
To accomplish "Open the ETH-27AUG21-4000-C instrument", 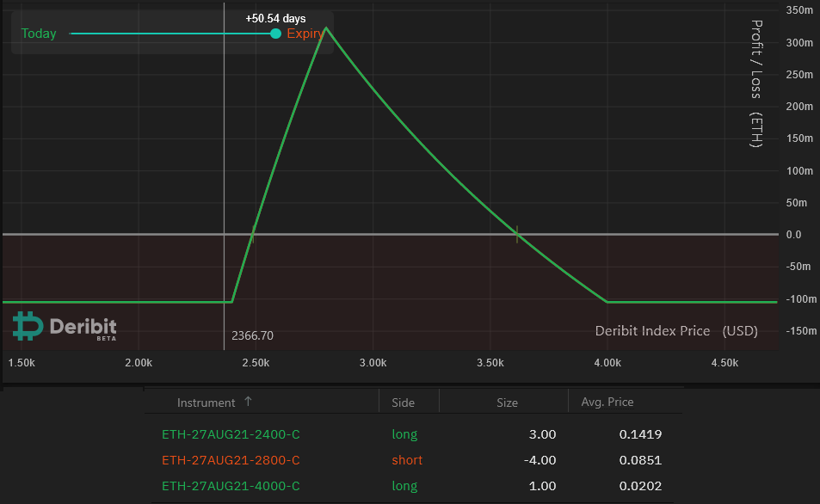I will tap(231, 486).
